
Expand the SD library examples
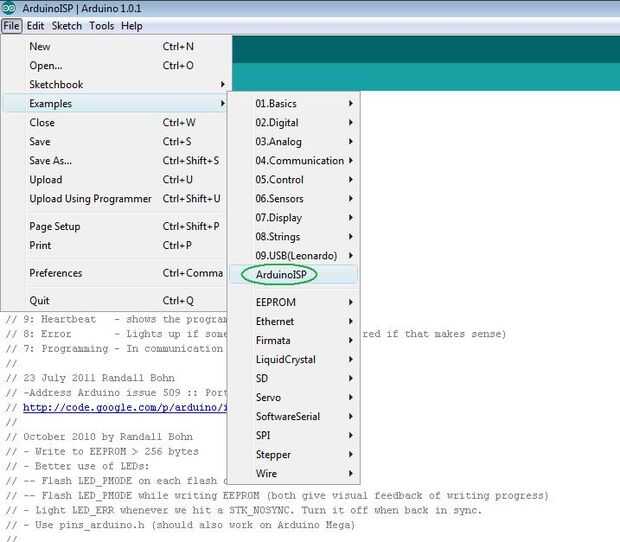[x=294, y=378]
